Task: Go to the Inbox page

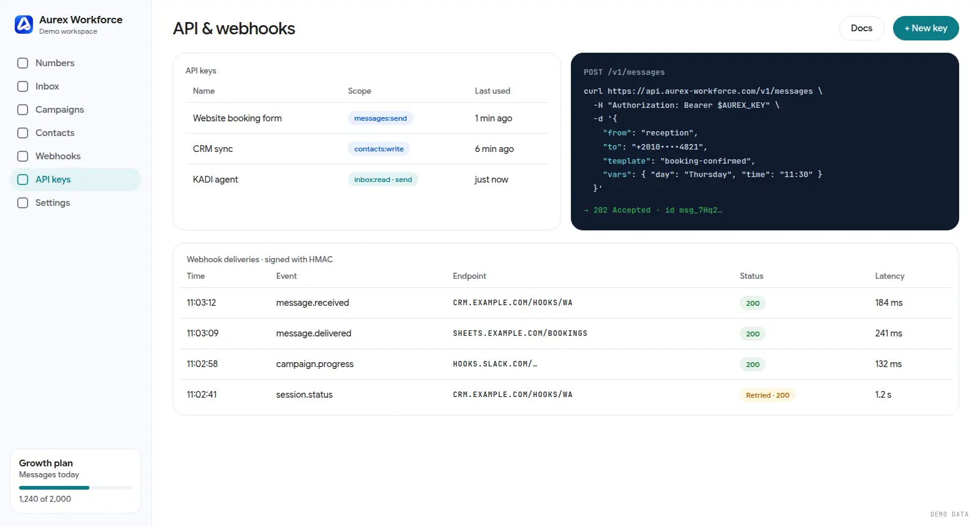Action: click(x=75, y=86)
